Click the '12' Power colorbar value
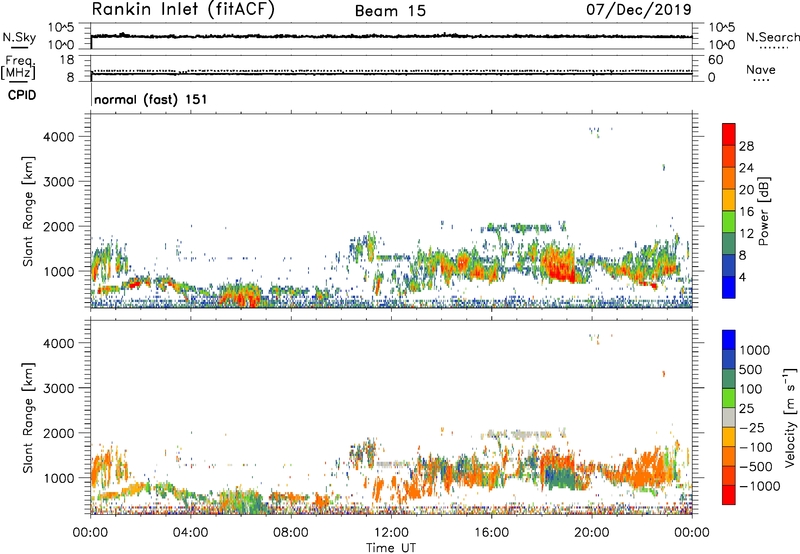 tap(746, 234)
